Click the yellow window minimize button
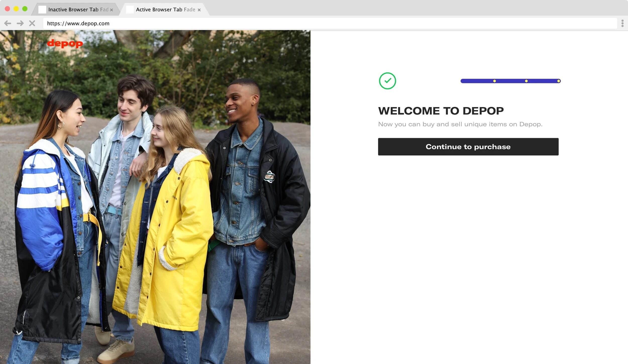 (x=16, y=9)
